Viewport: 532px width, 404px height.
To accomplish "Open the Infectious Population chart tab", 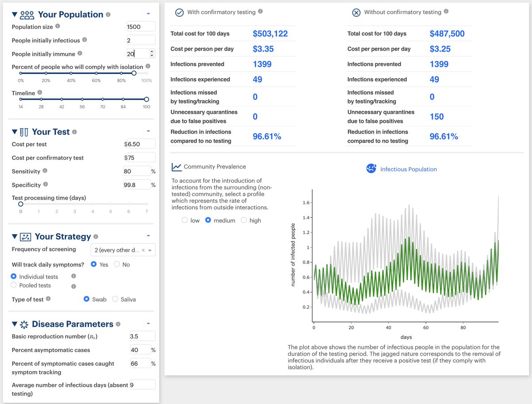I will tap(408, 169).
